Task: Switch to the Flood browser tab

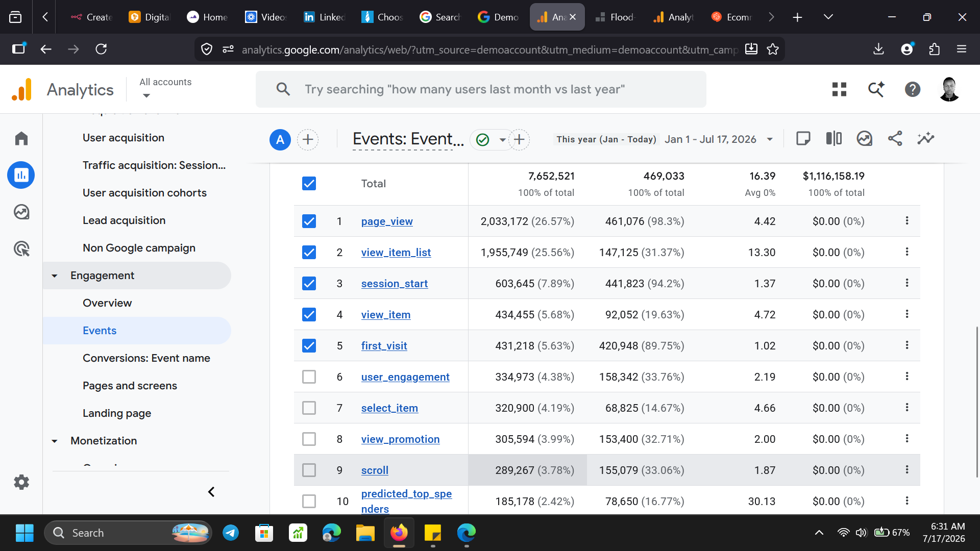Action: [x=615, y=17]
